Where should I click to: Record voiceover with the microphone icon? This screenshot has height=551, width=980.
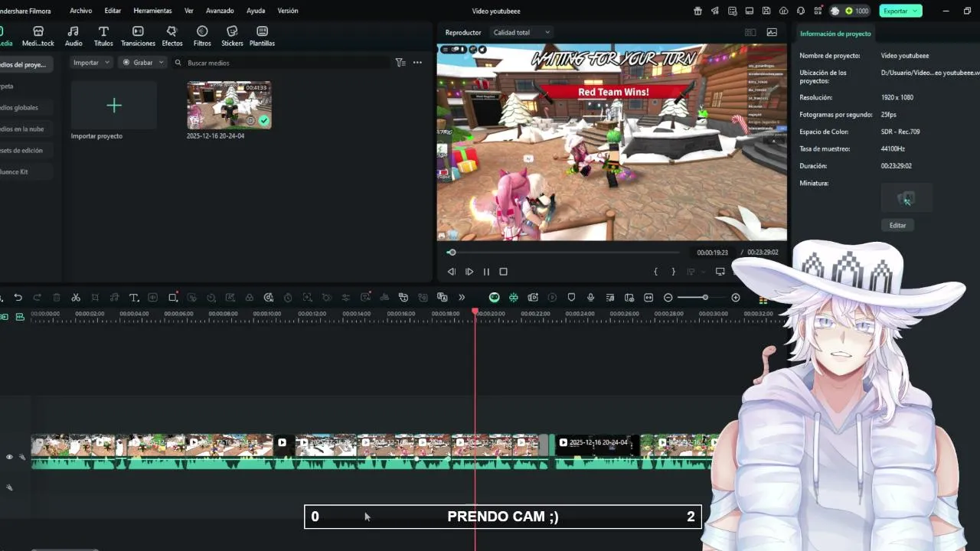590,298
